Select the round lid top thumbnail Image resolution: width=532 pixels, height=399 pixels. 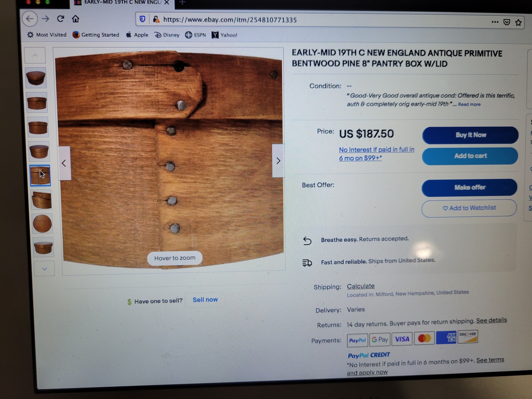coord(42,223)
